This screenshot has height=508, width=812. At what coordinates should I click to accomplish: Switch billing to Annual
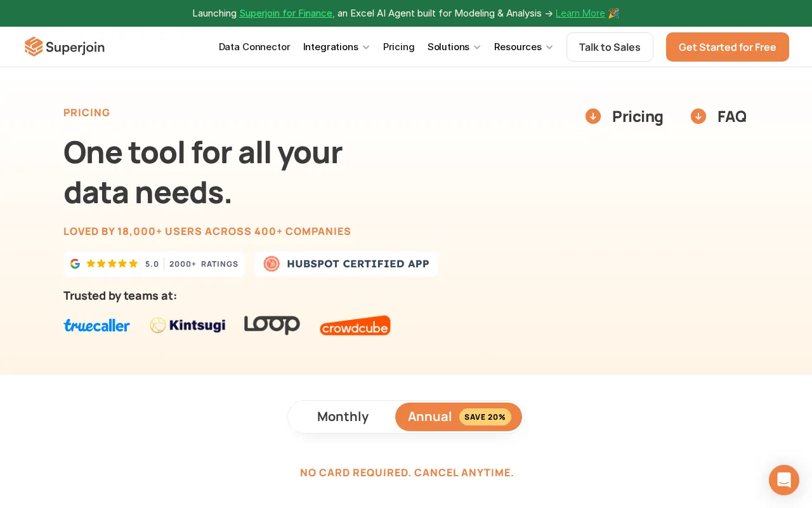(459, 417)
